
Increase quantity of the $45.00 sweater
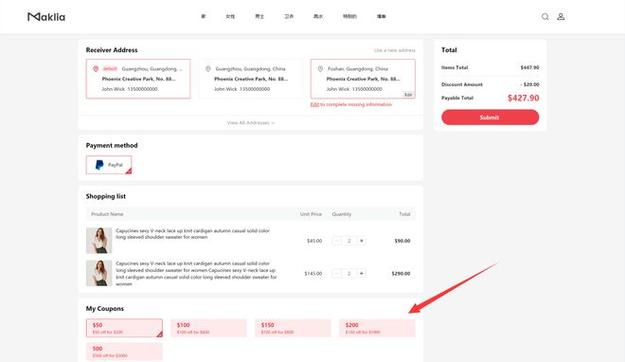[x=361, y=241]
